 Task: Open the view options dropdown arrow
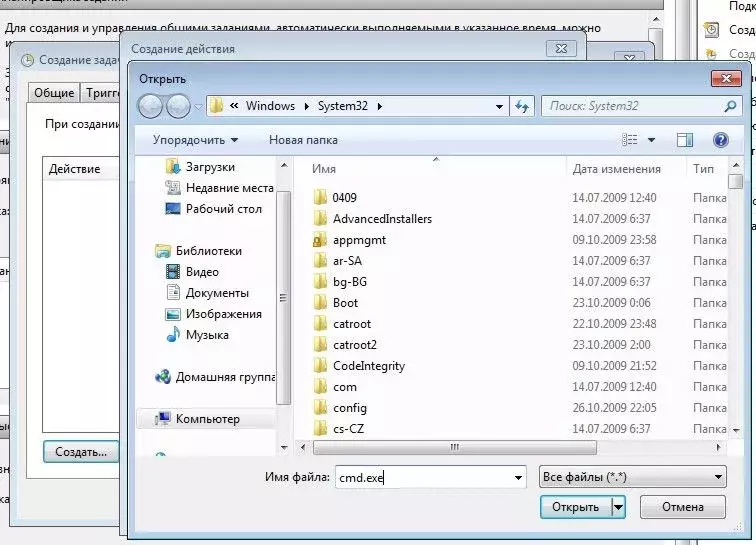pyautogui.click(x=651, y=140)
